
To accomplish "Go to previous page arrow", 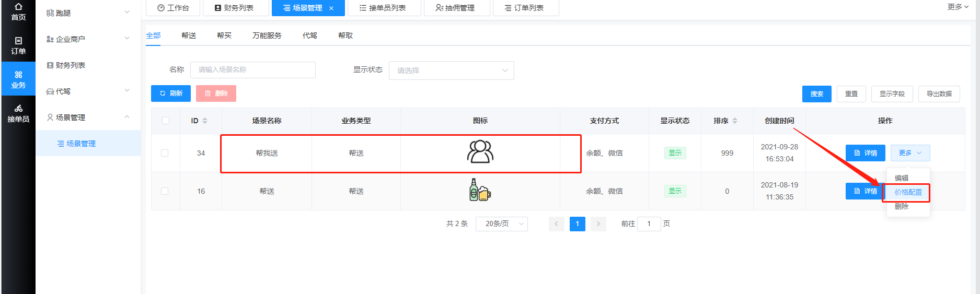I will point(556,224).
